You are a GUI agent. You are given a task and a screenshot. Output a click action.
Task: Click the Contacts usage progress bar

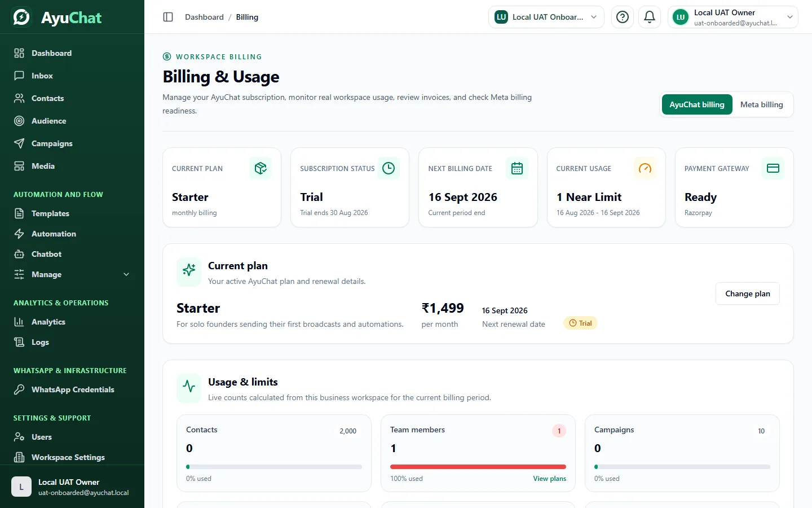click(x=274, y=467)
